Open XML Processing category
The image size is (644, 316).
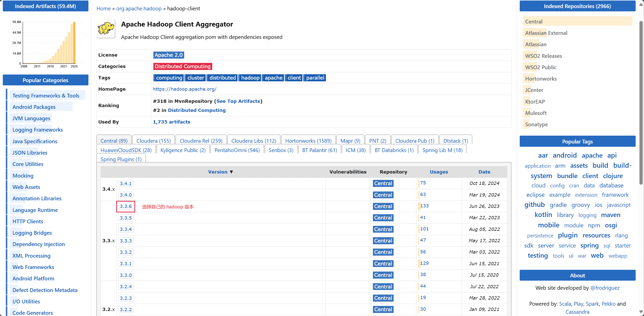31,256
